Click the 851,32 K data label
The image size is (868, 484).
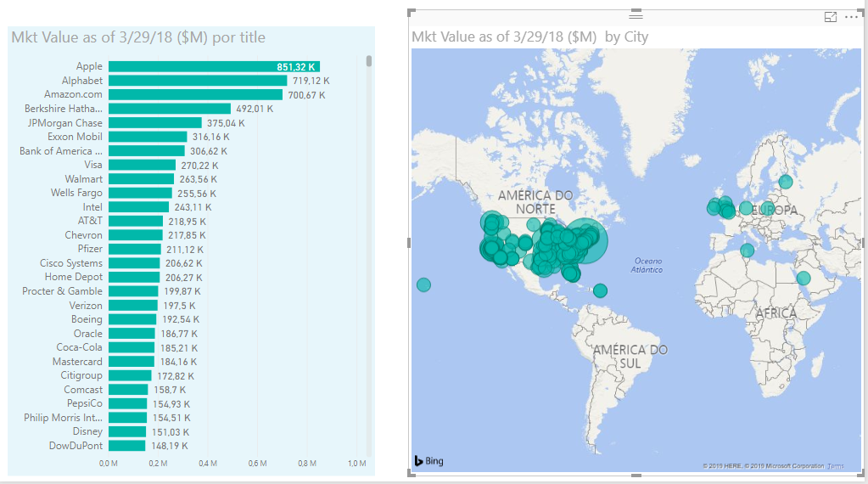pos(295,67)
